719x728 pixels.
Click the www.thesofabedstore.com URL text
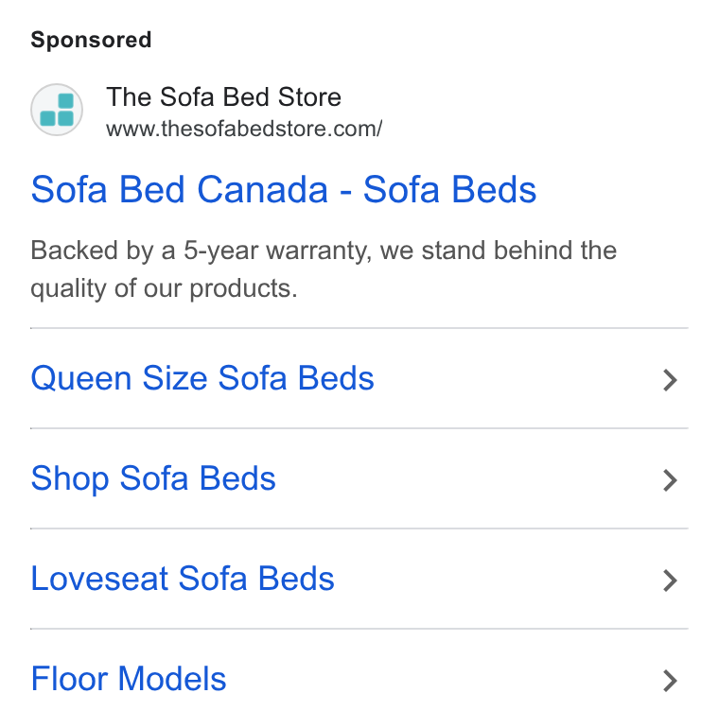(x=244, y=129)
